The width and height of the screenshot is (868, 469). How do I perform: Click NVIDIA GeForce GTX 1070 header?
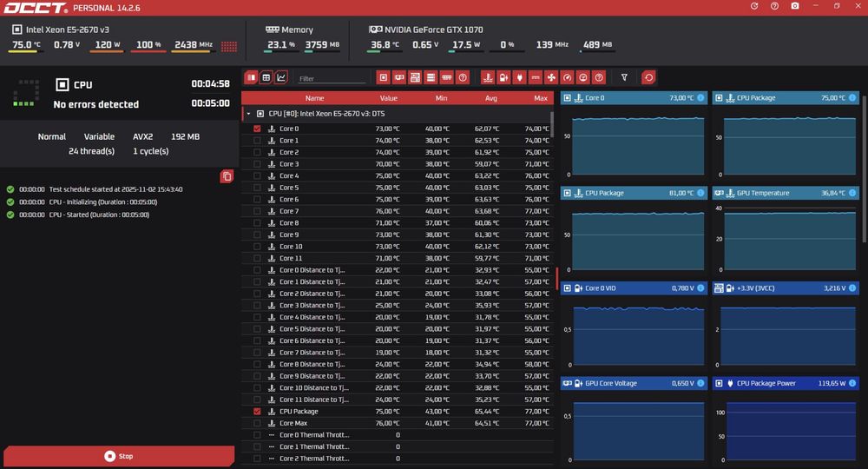433,30
